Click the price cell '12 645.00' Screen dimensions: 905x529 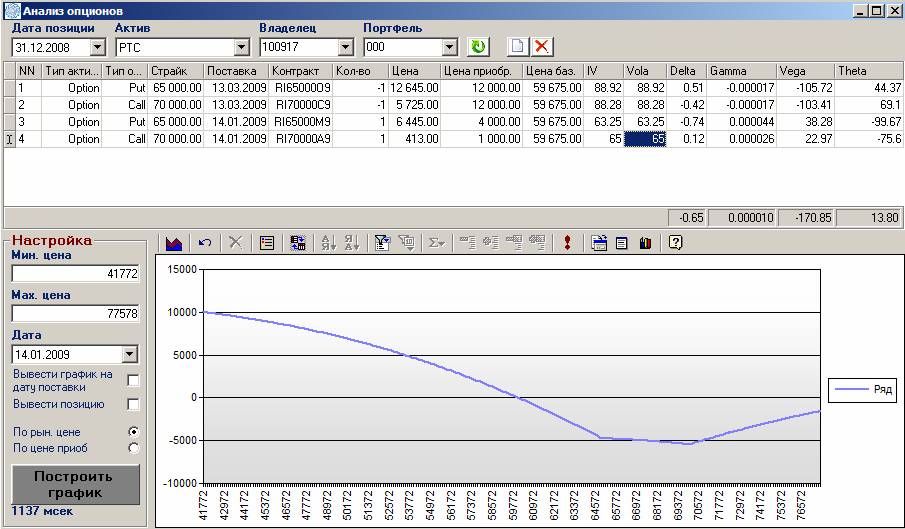(414, 88)
